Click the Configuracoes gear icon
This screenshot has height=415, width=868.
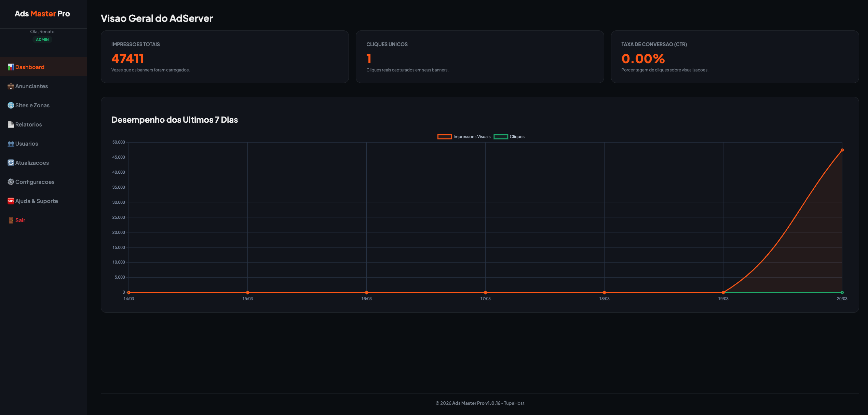[x=11, y=182]
